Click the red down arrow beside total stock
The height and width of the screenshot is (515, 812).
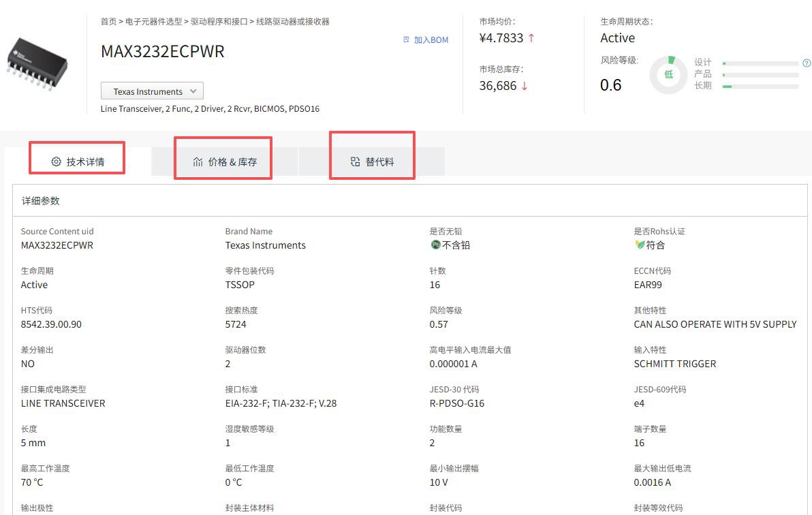click(x=525, y=86)
